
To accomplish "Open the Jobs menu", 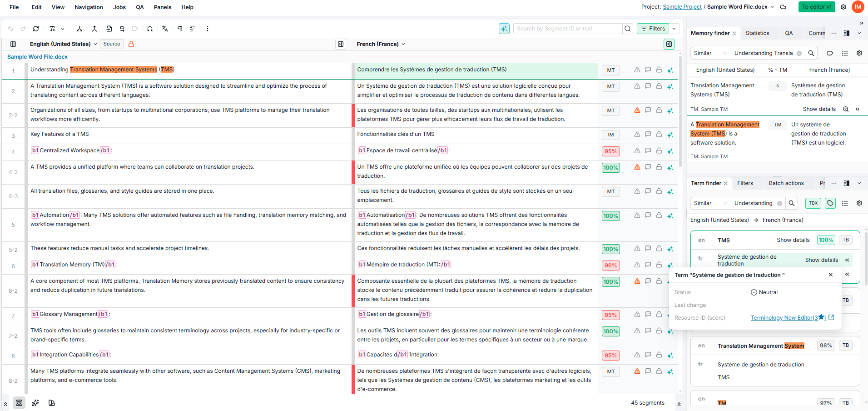I will click(x=119, y=7).
